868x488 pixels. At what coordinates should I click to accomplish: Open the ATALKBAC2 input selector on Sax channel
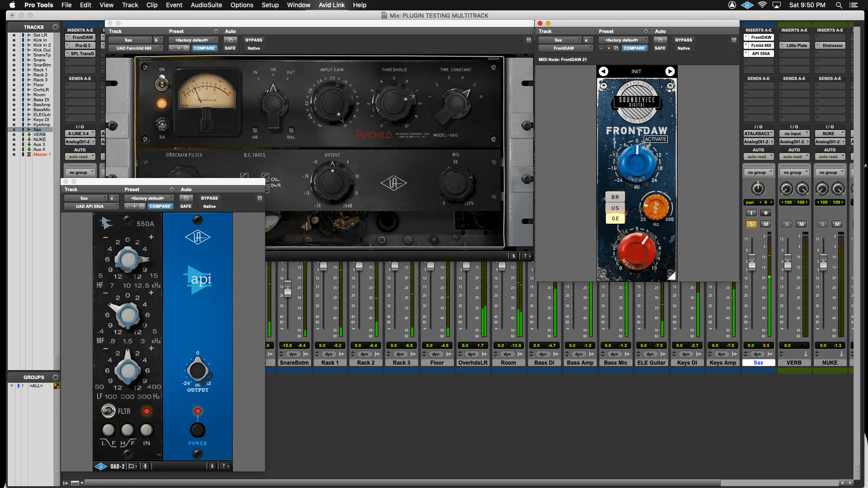759,133
